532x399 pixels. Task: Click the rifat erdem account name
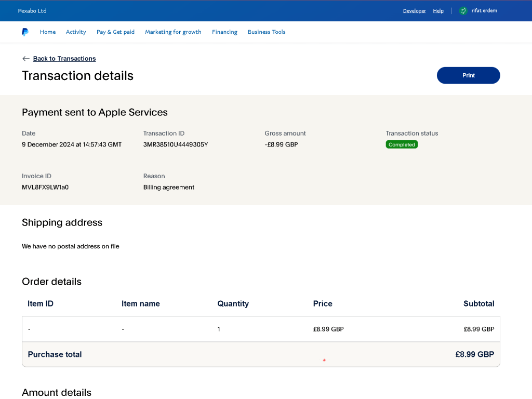(484, 11)
